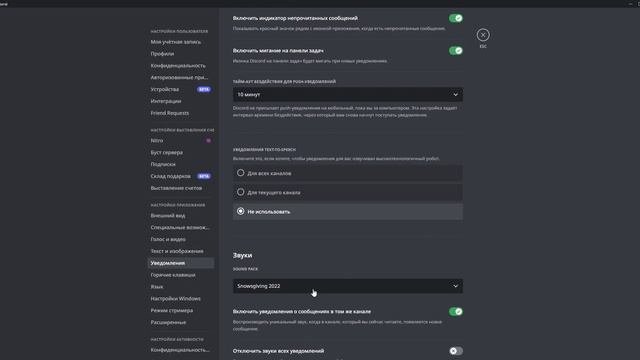The width and height of the screenshot is (640, 360).
Task: Click the chevron arrow of Sound Pack dropdown
Action: point(455,286)
